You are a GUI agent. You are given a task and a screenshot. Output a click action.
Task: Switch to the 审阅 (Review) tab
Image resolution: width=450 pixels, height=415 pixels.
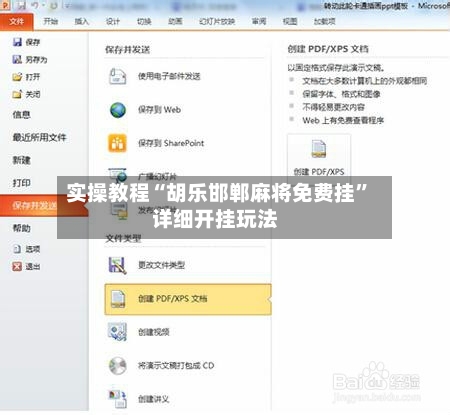click(x=259, y=21)
